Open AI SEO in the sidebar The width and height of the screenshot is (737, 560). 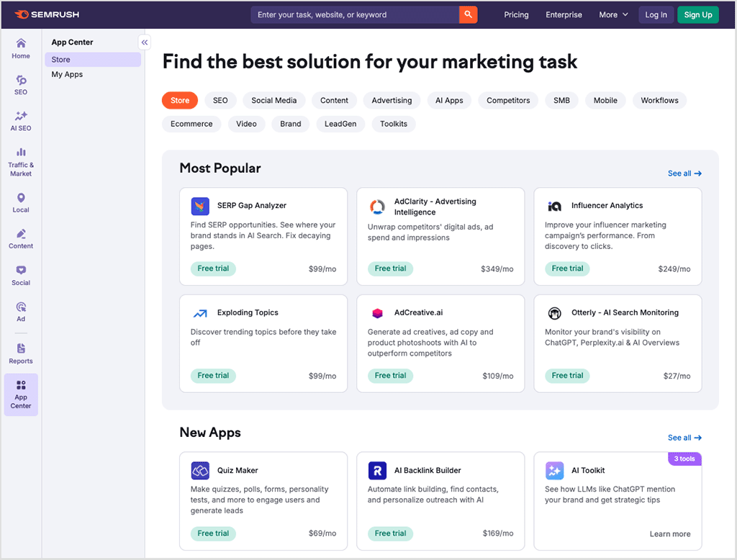coord(21,122)
